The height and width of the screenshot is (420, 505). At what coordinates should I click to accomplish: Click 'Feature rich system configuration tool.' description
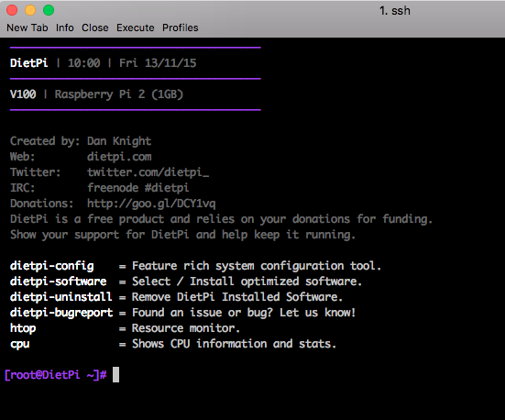point(257,266)
